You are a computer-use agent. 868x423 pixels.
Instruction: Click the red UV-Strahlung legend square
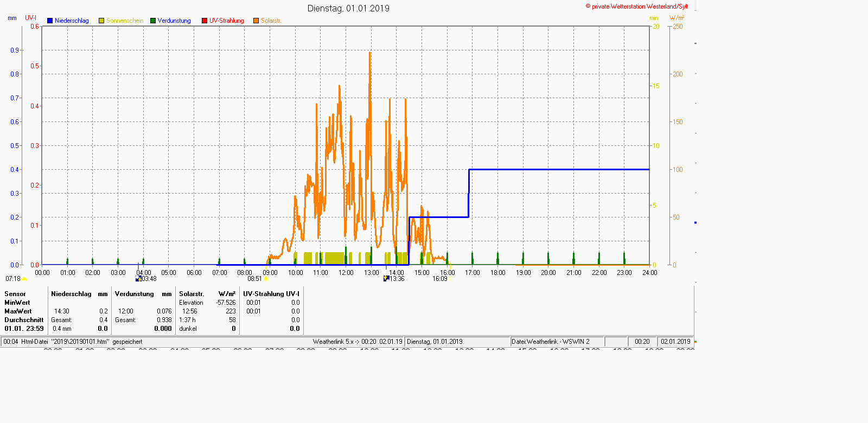(x=205, y=21)
